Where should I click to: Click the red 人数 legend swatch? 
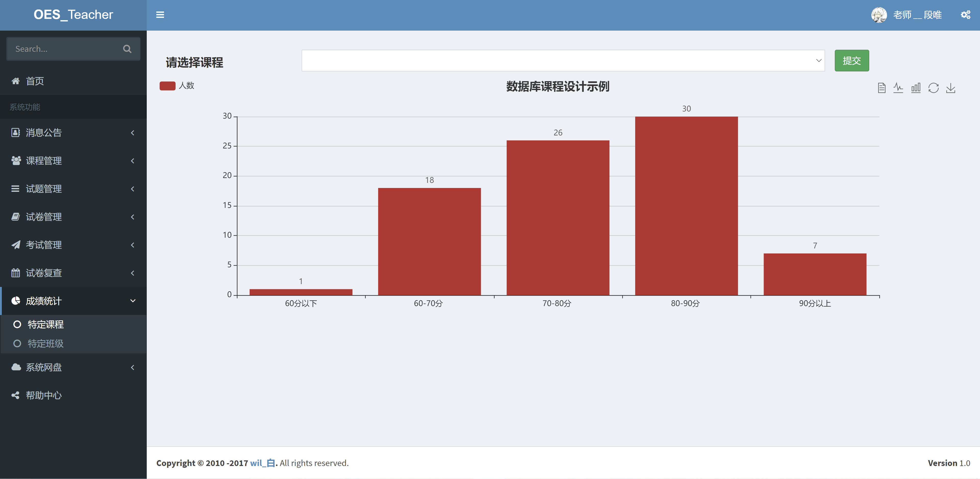[168, 85]
